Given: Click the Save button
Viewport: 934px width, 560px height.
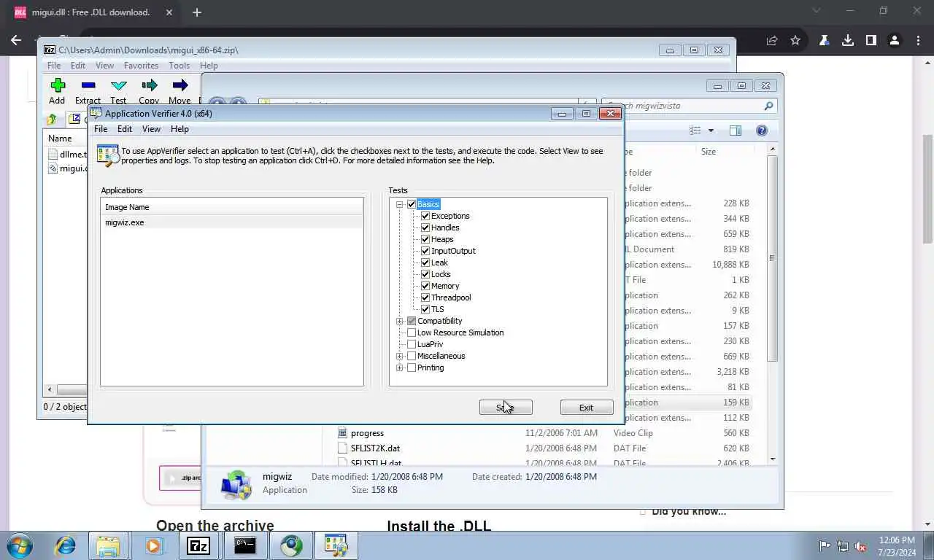Looking at the screenshot, I should coord(506,408).
